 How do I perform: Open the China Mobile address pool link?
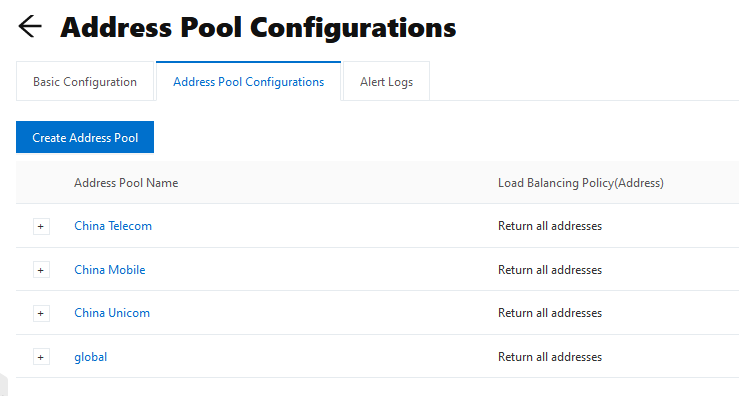(x=110, y=270)
